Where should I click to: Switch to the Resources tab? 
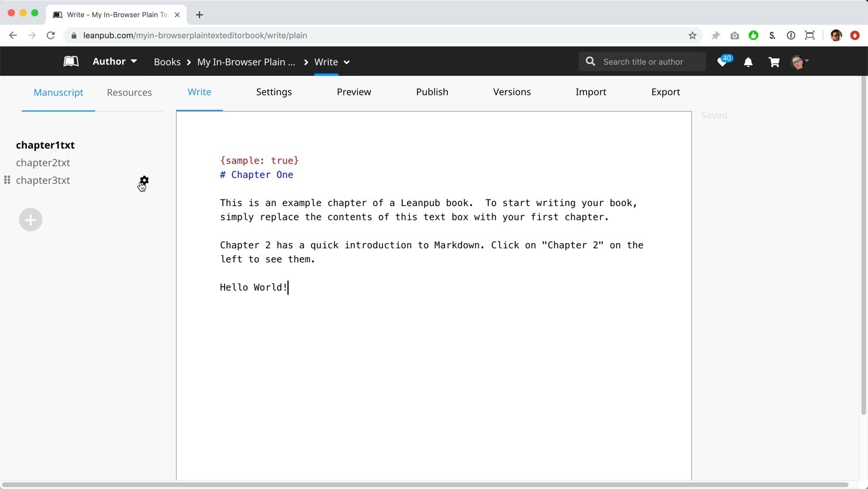coord(129,93)
